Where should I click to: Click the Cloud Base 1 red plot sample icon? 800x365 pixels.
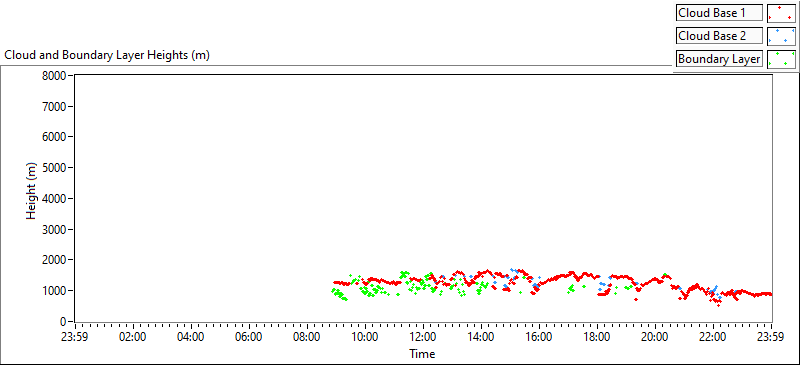tap(781, 13)
